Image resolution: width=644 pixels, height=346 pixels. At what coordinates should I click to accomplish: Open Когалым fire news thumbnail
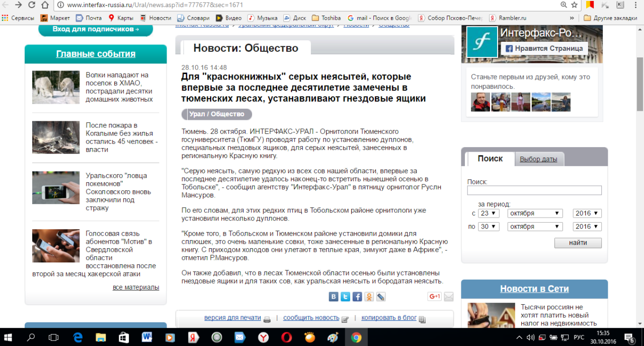(x=56, y=137)
